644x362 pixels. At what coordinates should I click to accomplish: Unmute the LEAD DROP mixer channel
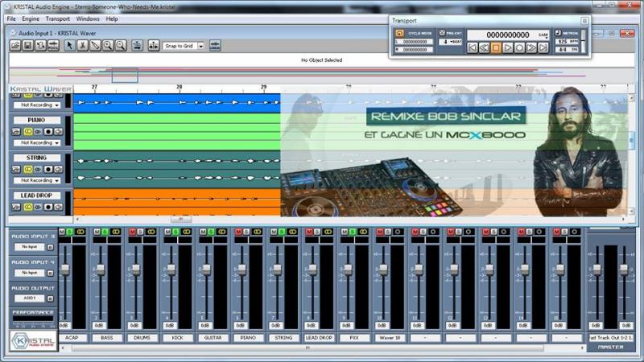[309, 232]
